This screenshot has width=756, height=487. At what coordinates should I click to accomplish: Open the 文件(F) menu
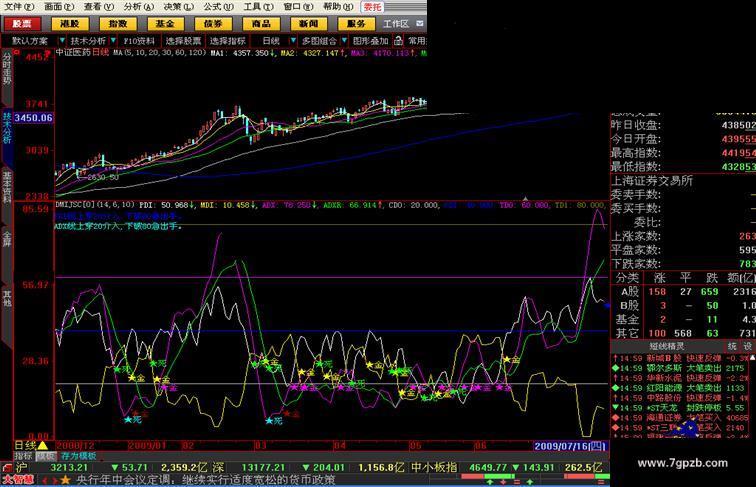[x=18, y=6]
